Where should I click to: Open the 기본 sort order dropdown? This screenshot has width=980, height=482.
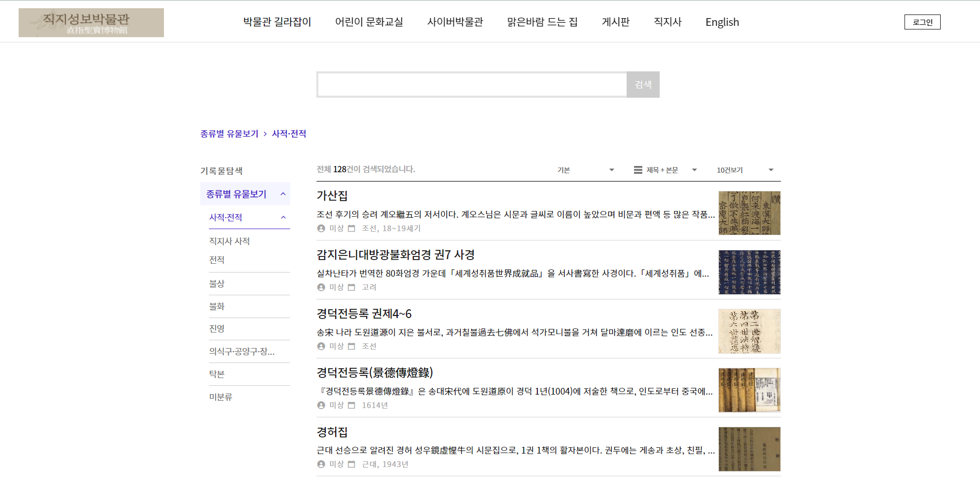(585, 170)
